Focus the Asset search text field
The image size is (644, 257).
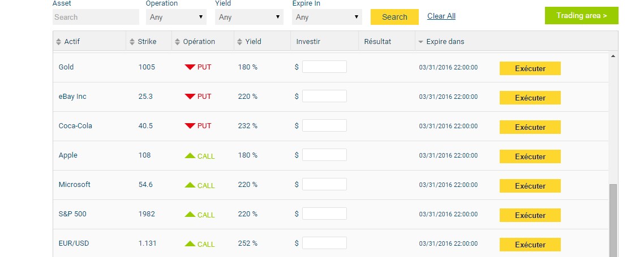pyautogui.click(x=96, y=17)
